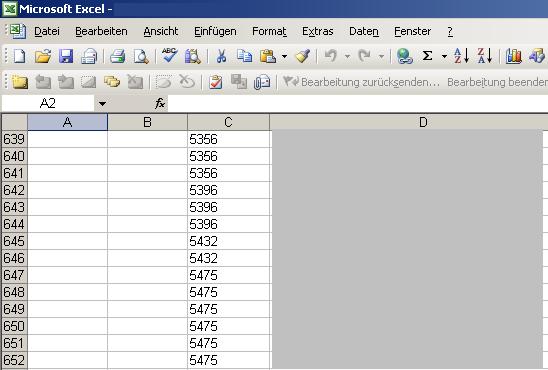
Task: Open Print Preview magnifier icon
Action: [141, 56]
